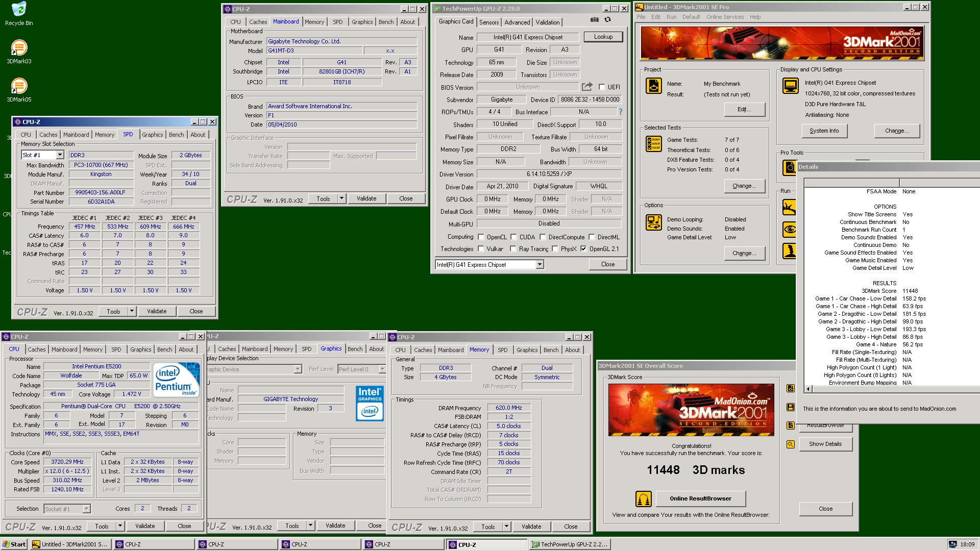Switch to Bench tab in CPU-Z SPD window
This screenshot has height=551, width=980.
(x=177, y=135)
